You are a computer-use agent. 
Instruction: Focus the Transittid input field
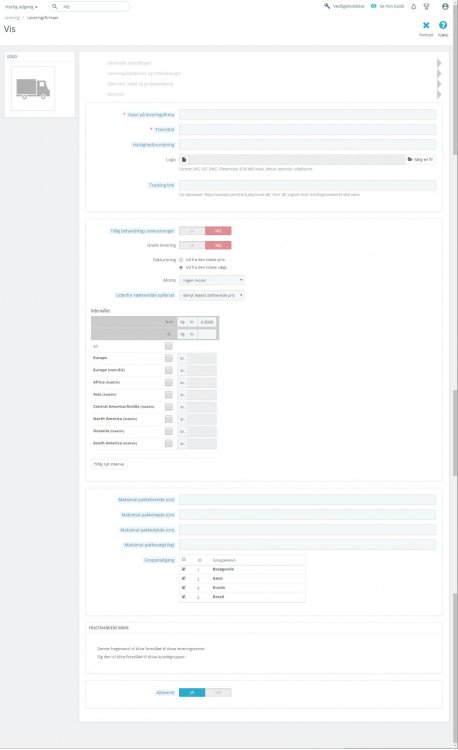[307, 130]
